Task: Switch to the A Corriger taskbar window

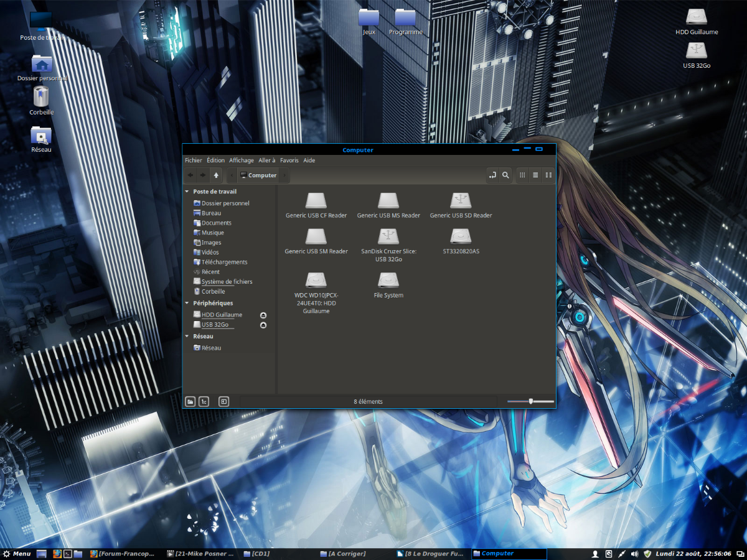Action: coord(343,554)
